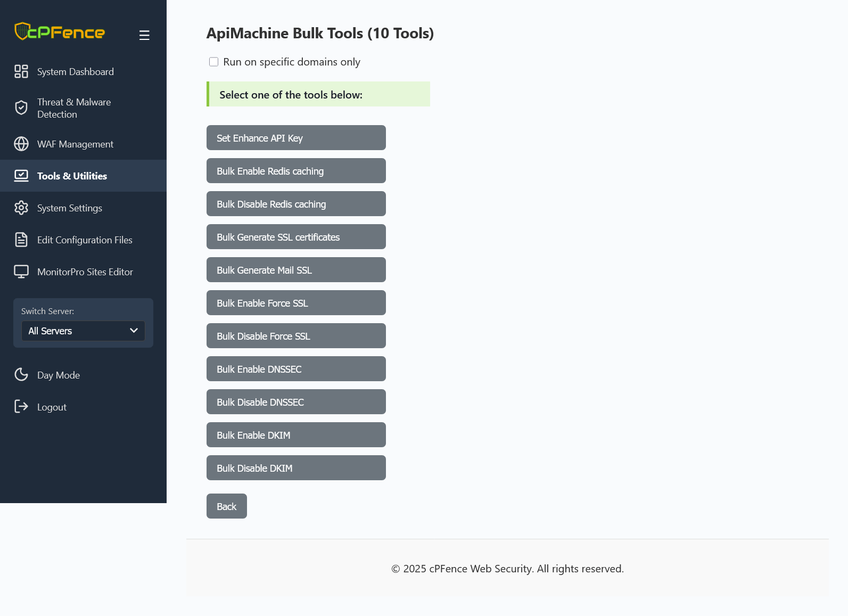Click Bulk Enable DKIM button

click(296, 435)
